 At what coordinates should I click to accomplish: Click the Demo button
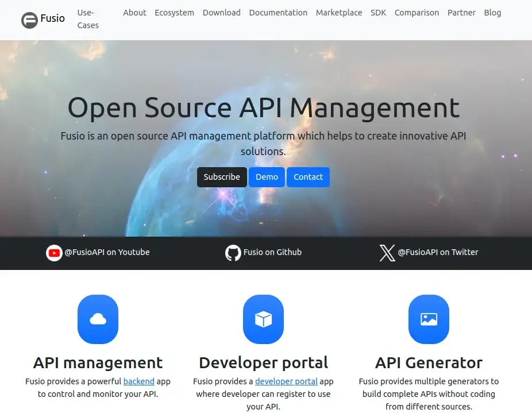pos(267,177)
